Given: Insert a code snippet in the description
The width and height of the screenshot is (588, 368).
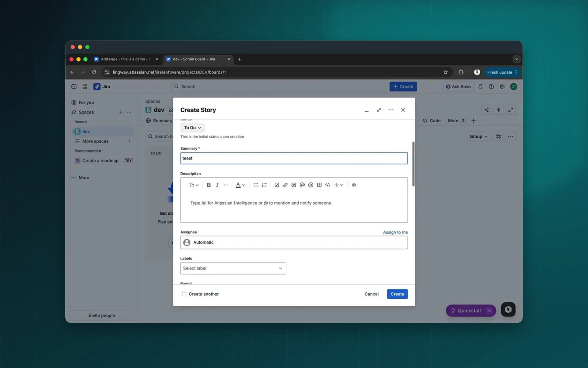Looking at the screenshot, I should (x=328, y=185).
